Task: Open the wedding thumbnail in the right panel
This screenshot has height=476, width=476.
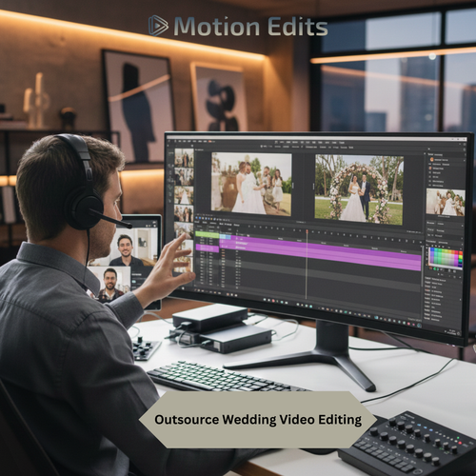Action: click(446, 203)
